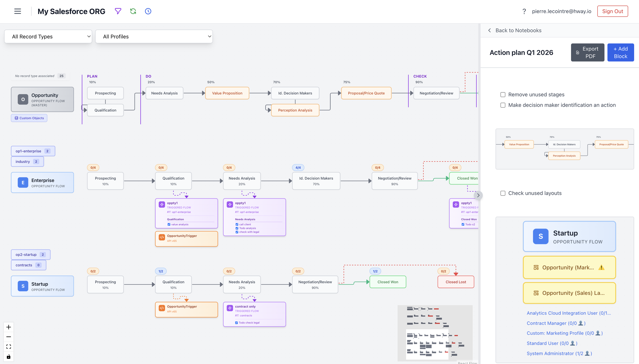
Task: Toggle the canvas lock icon
Action: coord(9,356)
